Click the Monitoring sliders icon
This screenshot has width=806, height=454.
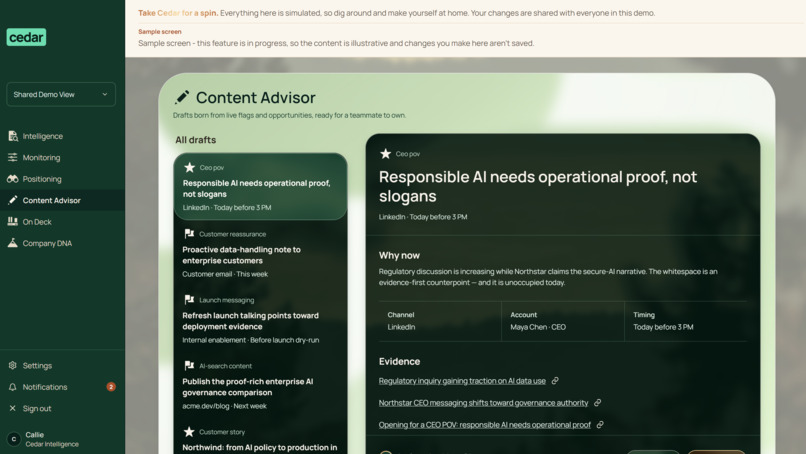tap(13, 157)
